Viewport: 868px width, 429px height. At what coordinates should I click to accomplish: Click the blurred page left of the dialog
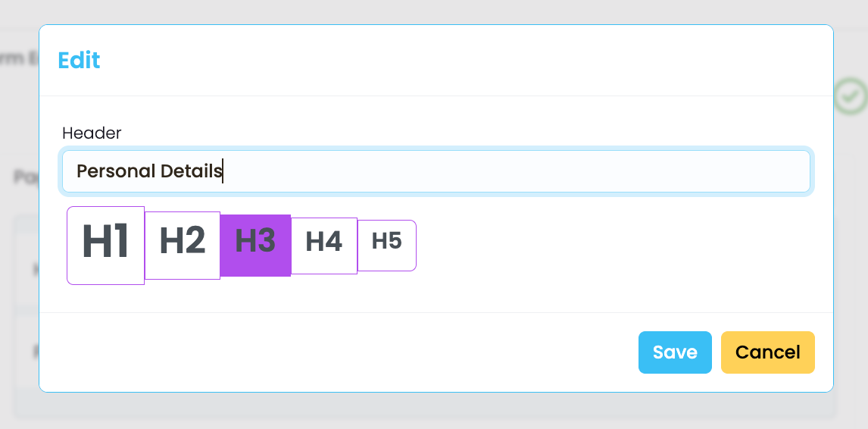pyautogui.click(x=19, y=222)
